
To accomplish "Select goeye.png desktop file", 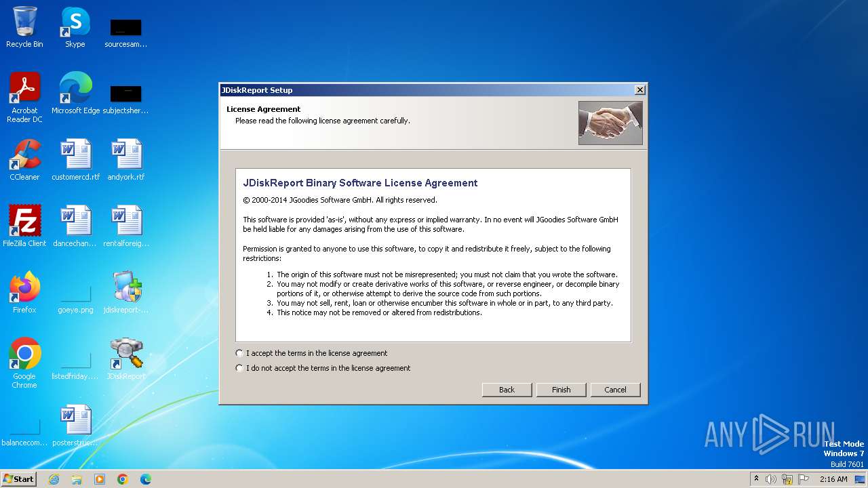I will [x=75, y=298].
